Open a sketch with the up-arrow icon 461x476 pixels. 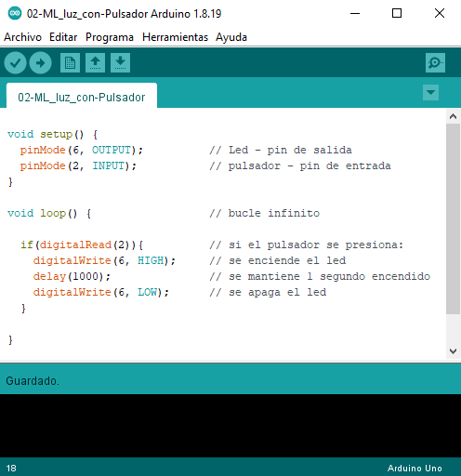click(95, 63)
